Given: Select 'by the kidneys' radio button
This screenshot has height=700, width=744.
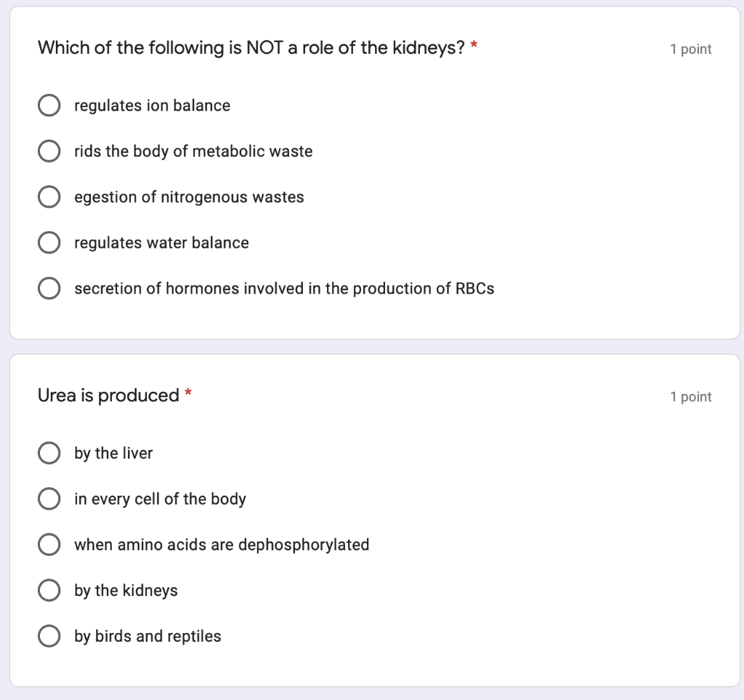Looking at the screenshot, I should click(x=49, y=590).
